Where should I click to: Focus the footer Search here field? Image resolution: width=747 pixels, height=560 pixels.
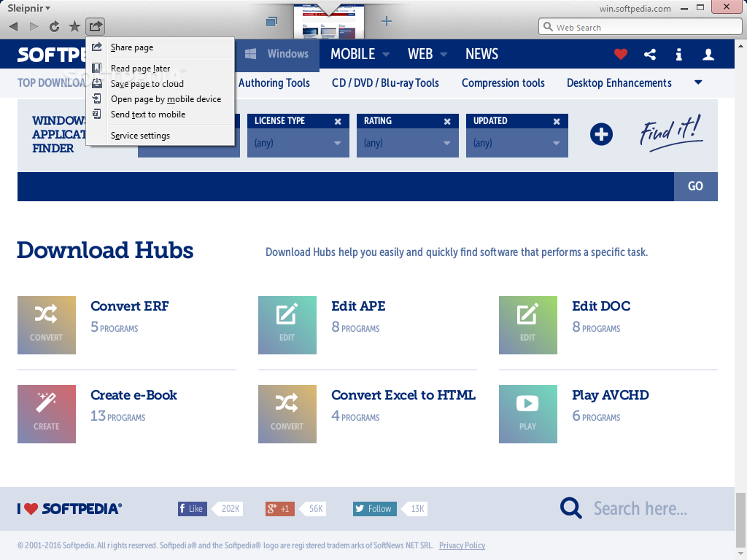pyautogui.click(x=640, y=508)
